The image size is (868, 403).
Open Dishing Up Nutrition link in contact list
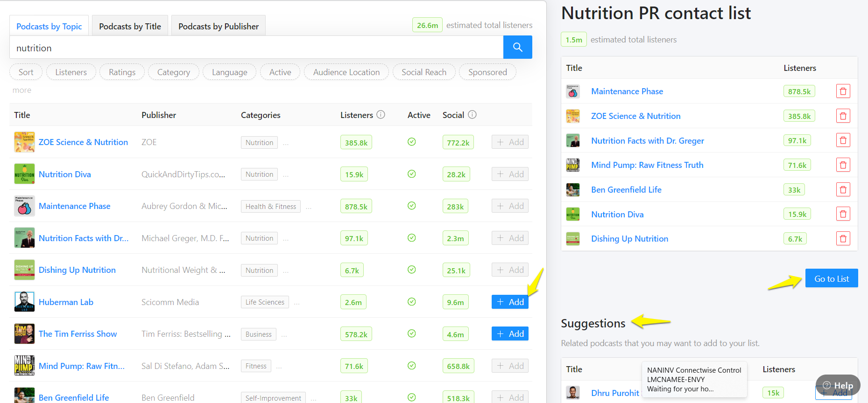(629, 238)
